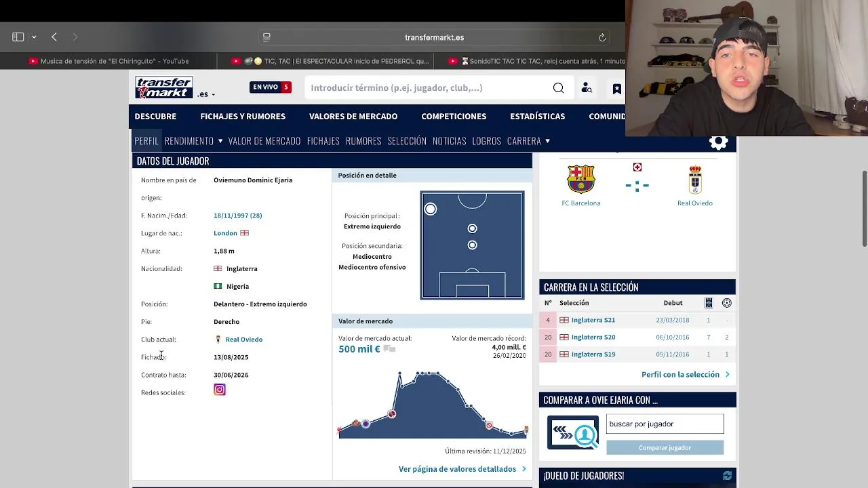Image resolution: width=868 pixels, height=488 pixels.
Task: Open the COMPETICIONES menu
Action: pyautogui.click(x=454, y=117)
